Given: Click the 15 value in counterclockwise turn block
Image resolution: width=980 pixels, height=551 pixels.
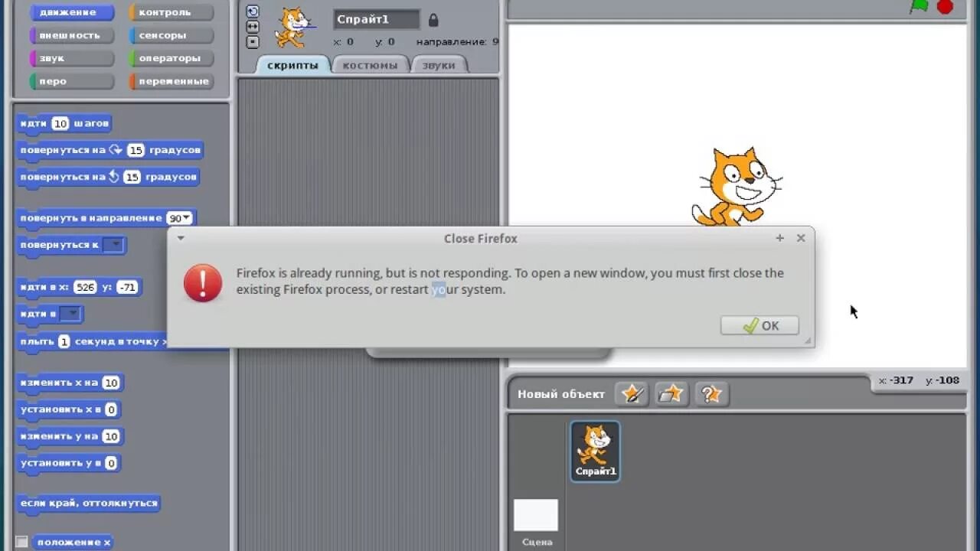Looking at the screenshot, I should coord(132,177).
